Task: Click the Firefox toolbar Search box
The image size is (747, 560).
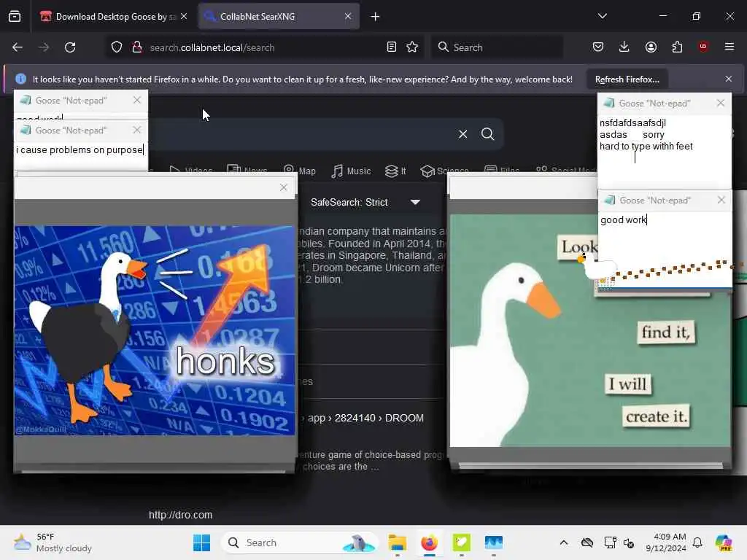Action: click(498, 47)
